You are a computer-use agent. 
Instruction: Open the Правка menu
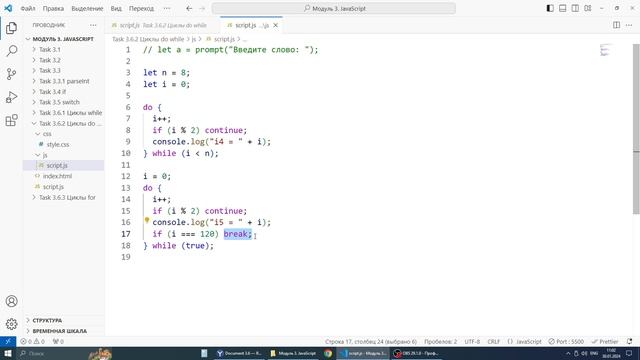pos(53,8)
